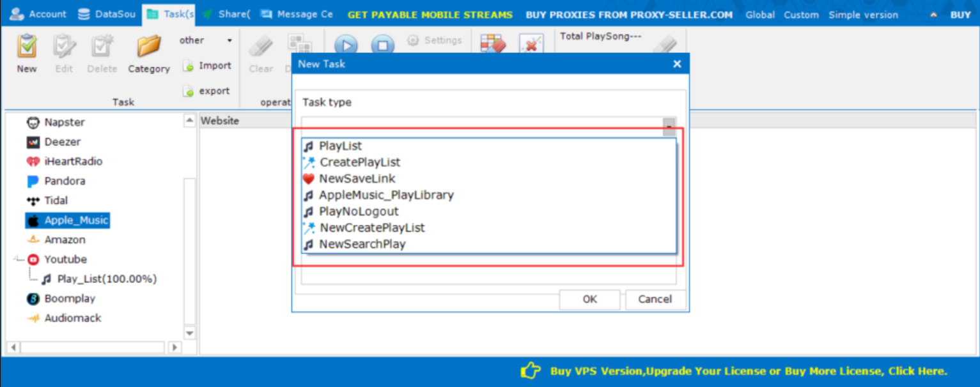Open Settings in the ribbon
The image size is (980, 387).
click(x=435, y=40)
